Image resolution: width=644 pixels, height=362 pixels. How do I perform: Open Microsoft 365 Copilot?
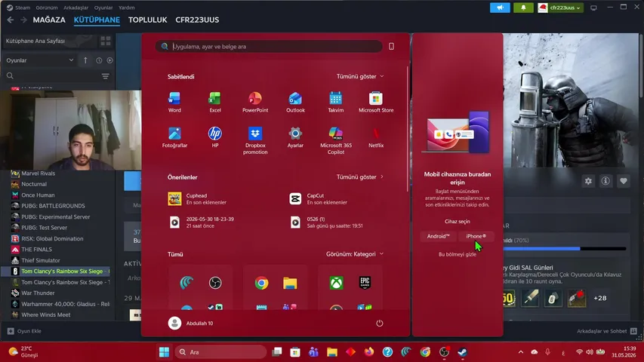click(x=335, y=140)
